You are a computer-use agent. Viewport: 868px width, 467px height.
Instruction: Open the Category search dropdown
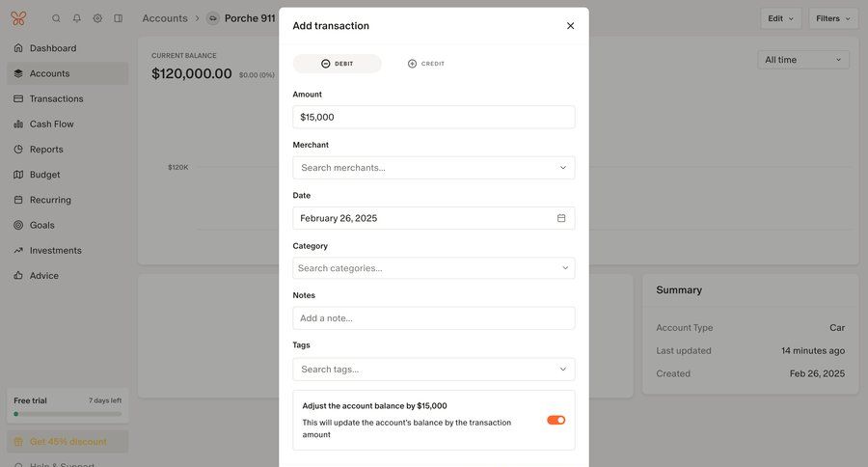[x=434, y=268]
